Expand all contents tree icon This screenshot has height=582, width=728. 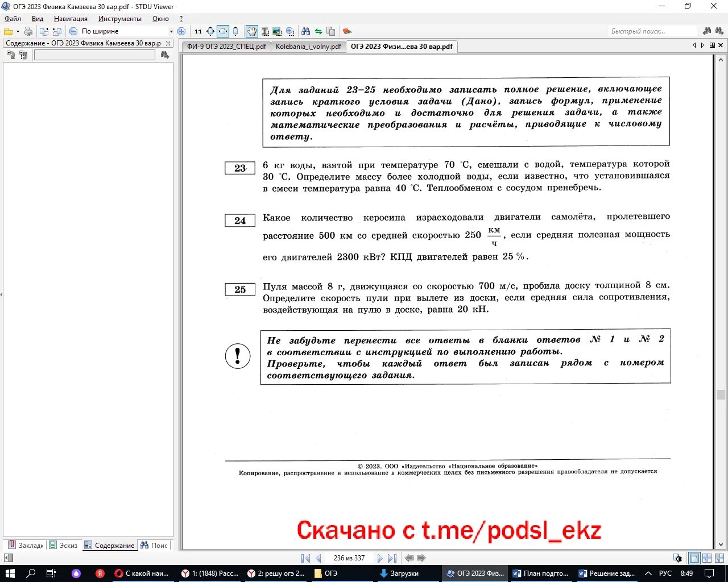(x=10, y=55)
